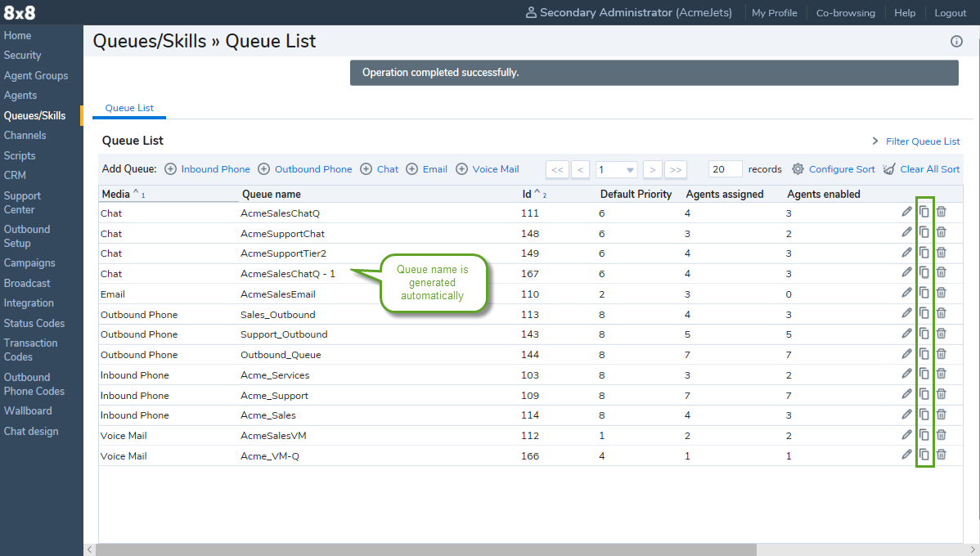Viewport: 980px width, 556px height.
Task: Click Clear All Sort link text
Action: (x=930, y=168)
